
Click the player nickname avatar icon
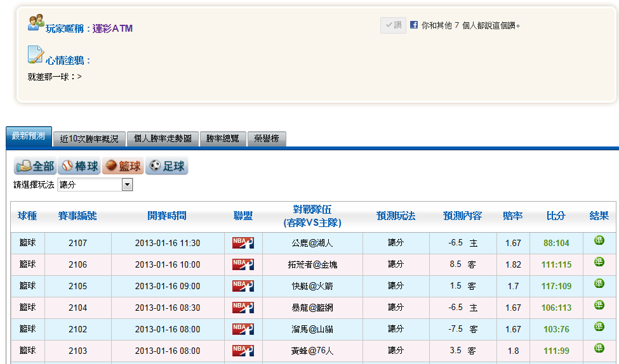pos(36,22)
